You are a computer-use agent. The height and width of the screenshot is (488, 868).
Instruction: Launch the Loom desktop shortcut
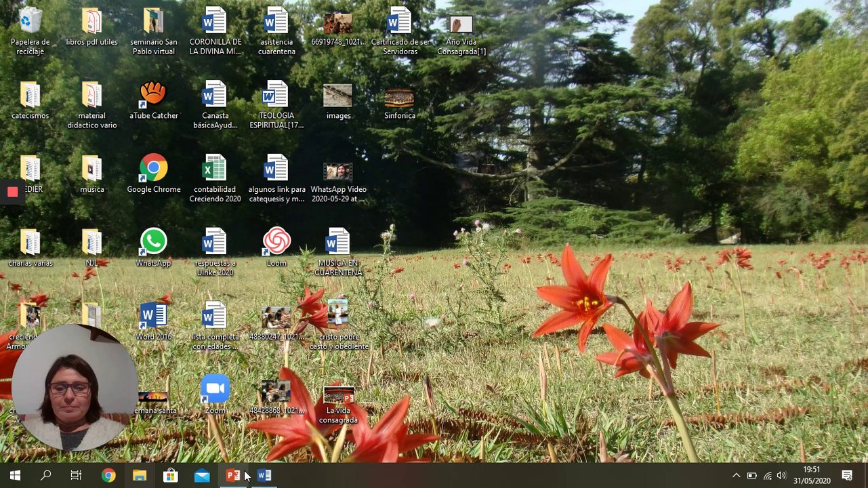pos(276,248)
